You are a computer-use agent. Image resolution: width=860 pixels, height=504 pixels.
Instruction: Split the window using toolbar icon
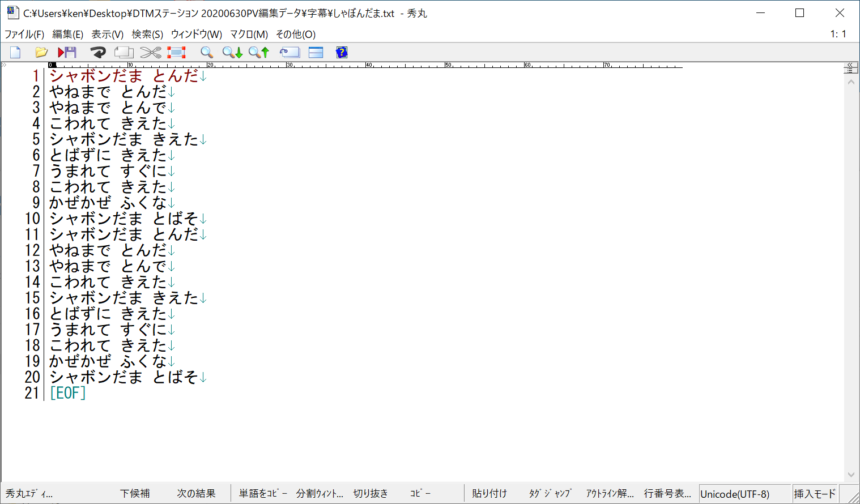coord(316,53)
